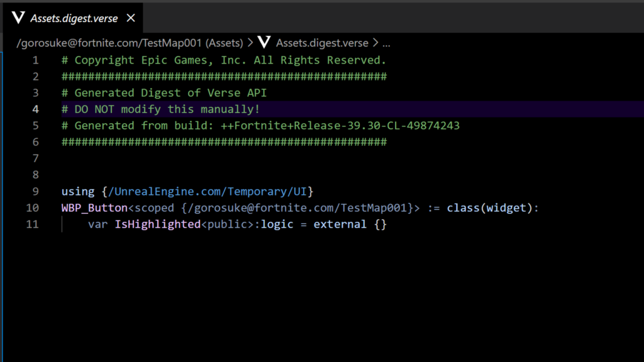Screen dimensions: 644x362
Task: Click line number 1 in the gutter
Action: tap(35, 60)
